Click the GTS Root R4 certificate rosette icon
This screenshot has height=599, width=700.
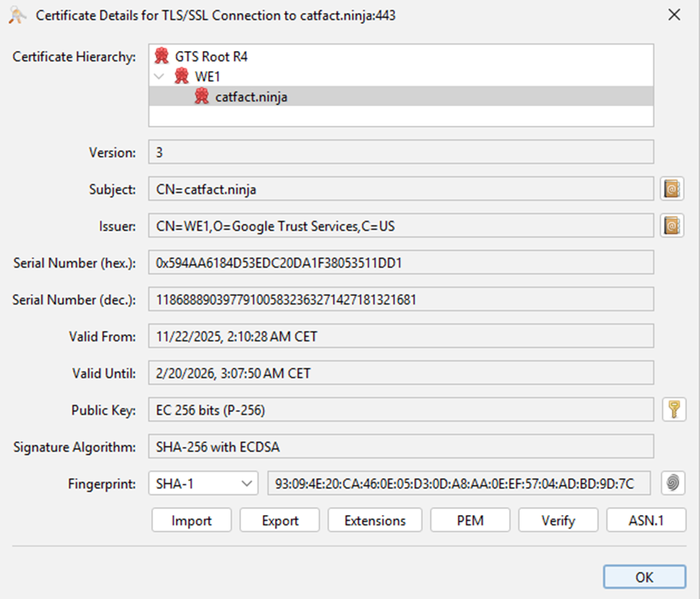[162, 56]
